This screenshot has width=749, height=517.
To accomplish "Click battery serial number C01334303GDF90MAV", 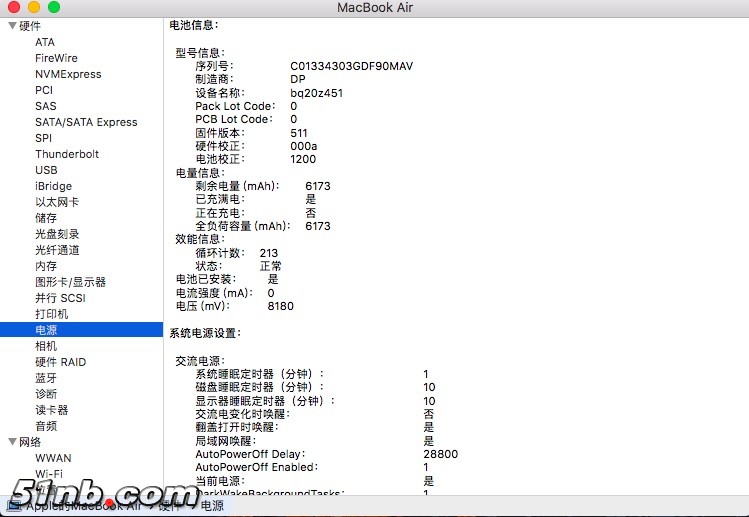I will (352, 66).
